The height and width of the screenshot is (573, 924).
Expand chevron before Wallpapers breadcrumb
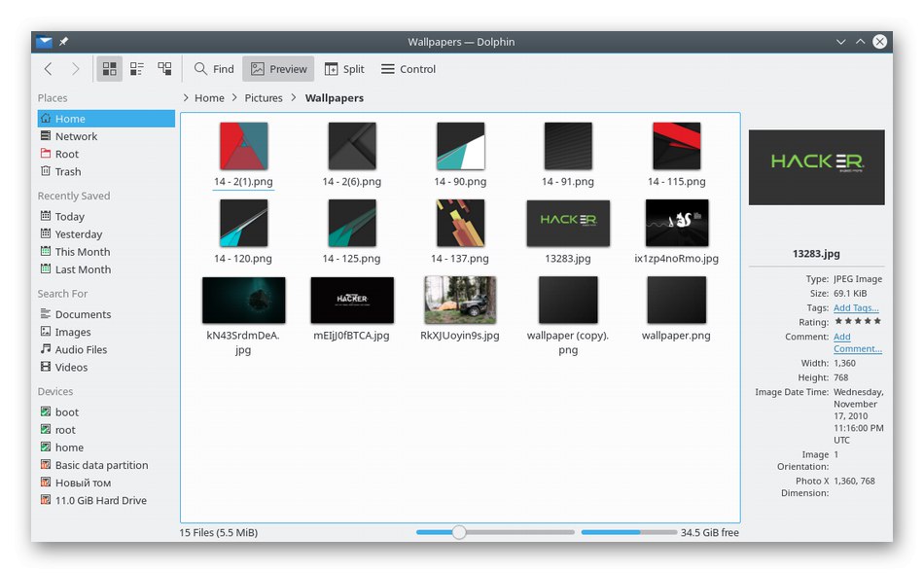click(294, 98)
